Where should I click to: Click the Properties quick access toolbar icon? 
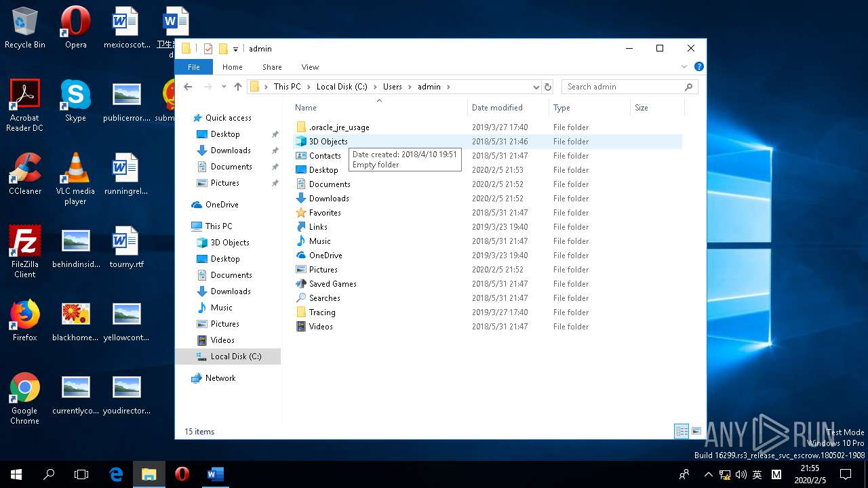(208, 49)
